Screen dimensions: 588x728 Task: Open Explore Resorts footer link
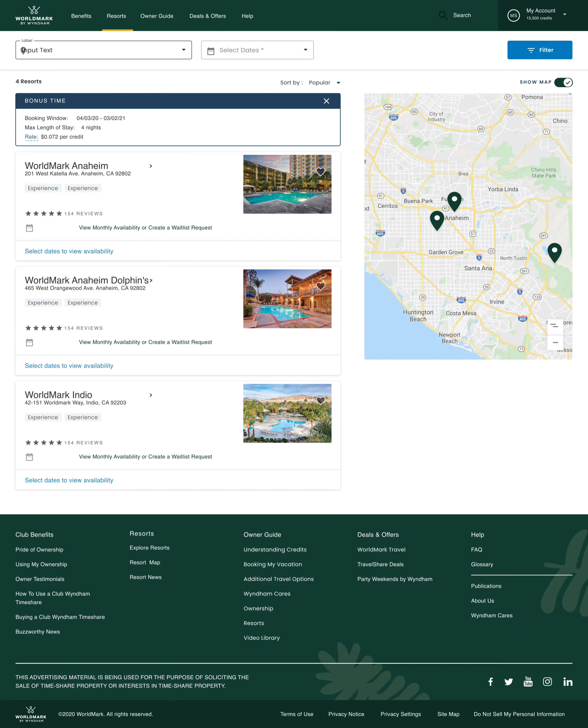click(149, 548)
